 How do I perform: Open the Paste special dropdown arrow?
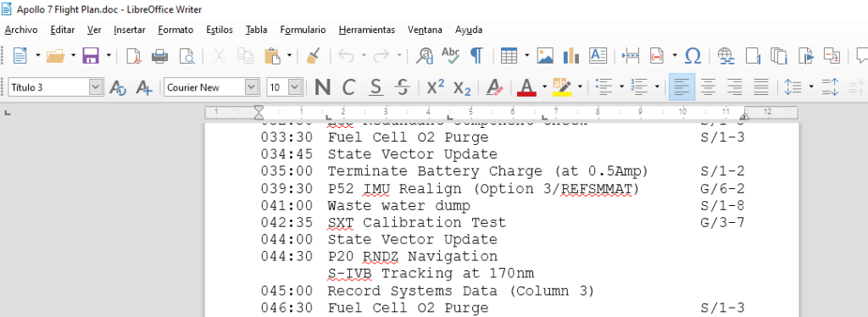(289, 55)
